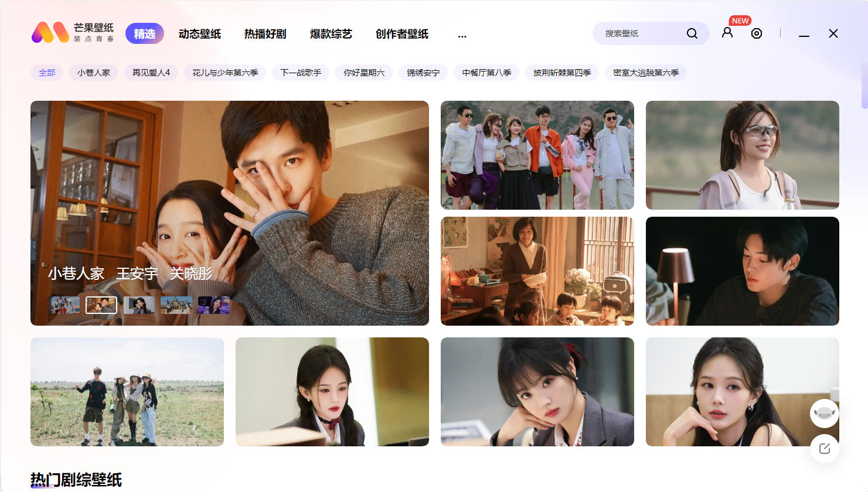
Task: Choose the 花儿与少年第六季 filter
Action: (225, 73)
